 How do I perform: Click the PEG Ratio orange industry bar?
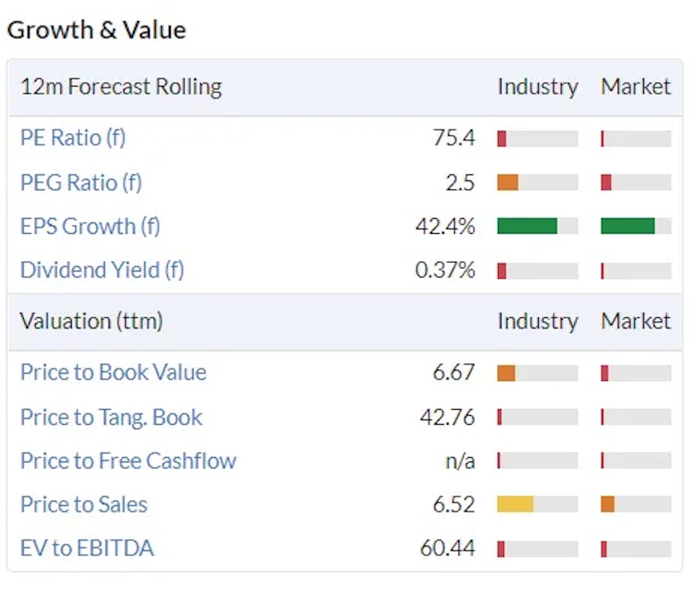point(507,182)
